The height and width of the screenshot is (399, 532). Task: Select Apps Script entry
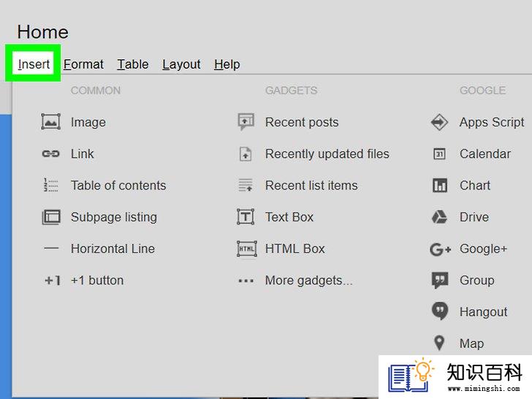coord(492,122)
